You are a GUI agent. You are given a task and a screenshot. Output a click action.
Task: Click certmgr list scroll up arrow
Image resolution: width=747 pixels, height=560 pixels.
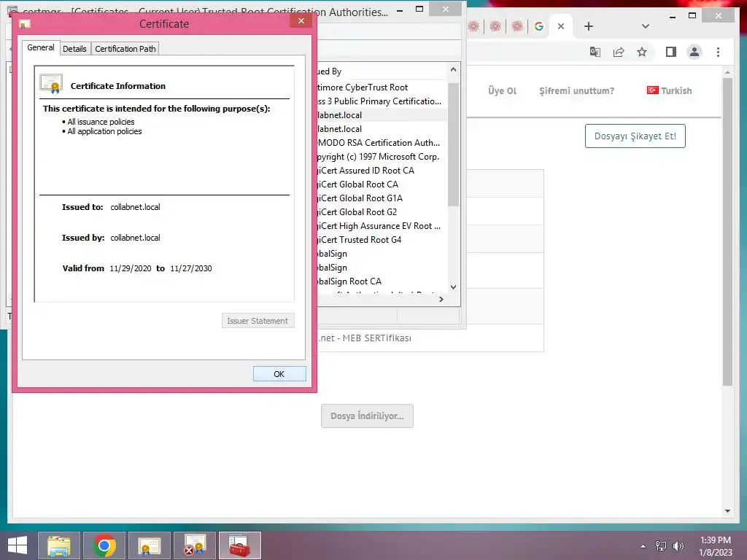[x=454, y=69]
